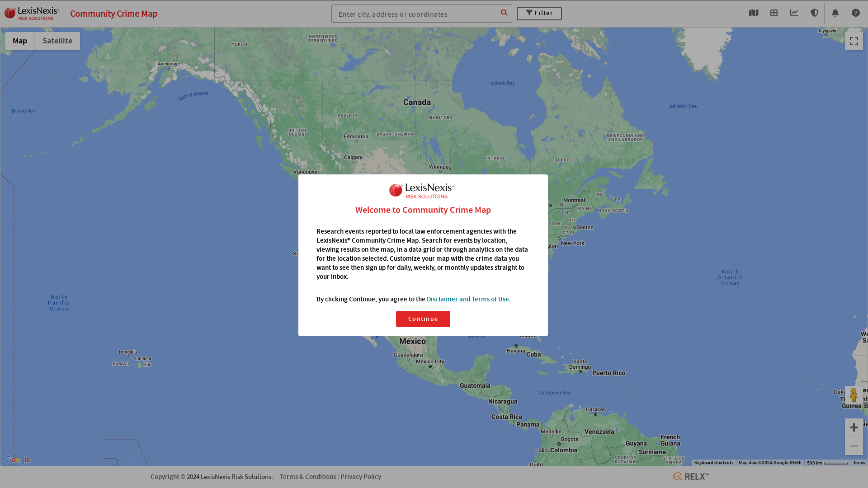The width and height of the screenshot is (868, 488).
Task: Open the map view icon in toolbar
Action: click(x=753, y=13)
